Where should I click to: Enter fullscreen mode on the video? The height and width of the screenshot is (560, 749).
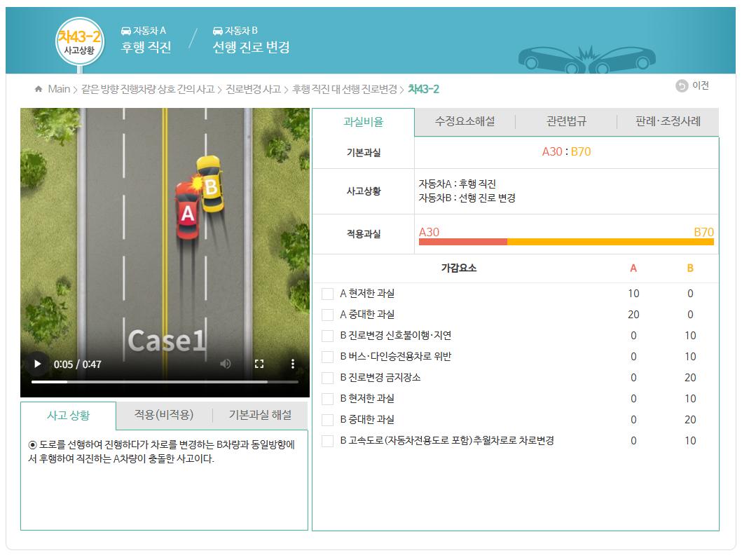[x=259, y=364]
